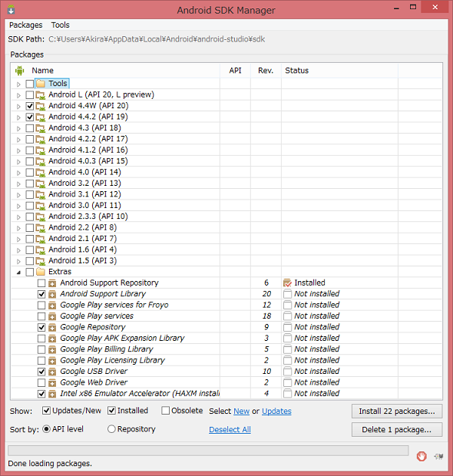Click the Android 4.3 platform folder icon

[x=41, y=128]
